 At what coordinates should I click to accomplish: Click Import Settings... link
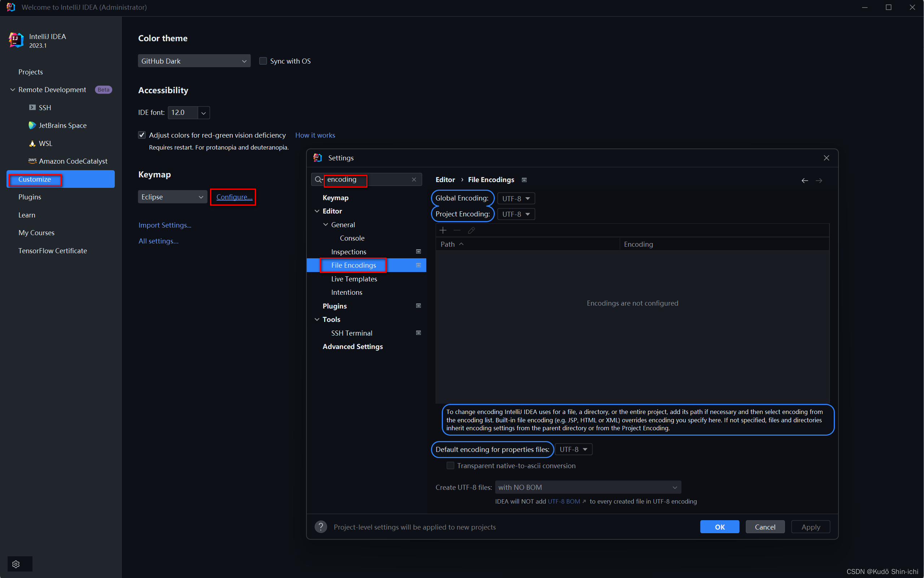pyautogui.click(x=165, y=225)
